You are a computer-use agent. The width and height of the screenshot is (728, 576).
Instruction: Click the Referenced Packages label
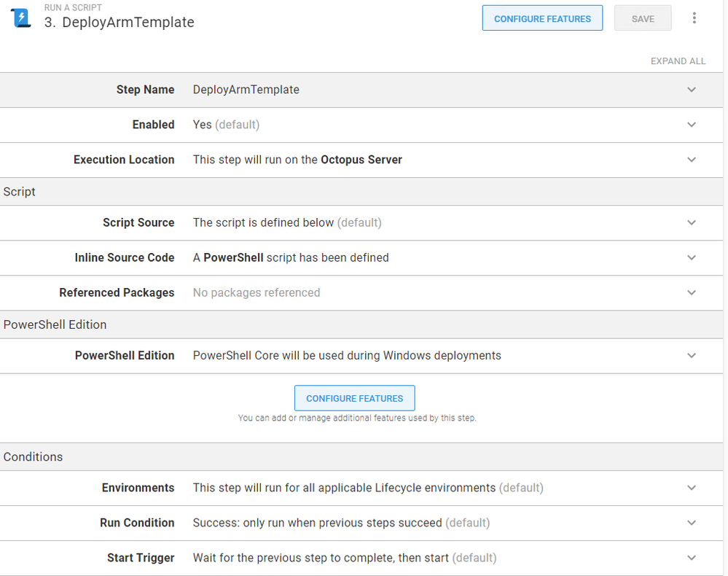[x=117, y=292]
